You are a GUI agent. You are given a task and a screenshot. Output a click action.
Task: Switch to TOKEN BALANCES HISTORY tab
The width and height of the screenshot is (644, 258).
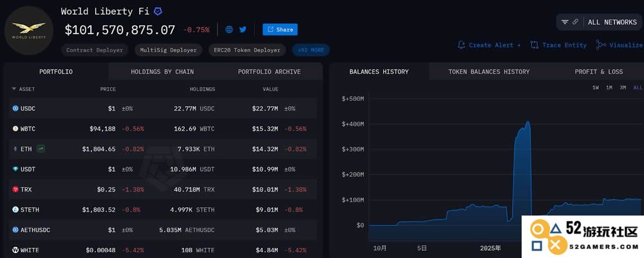489,72
